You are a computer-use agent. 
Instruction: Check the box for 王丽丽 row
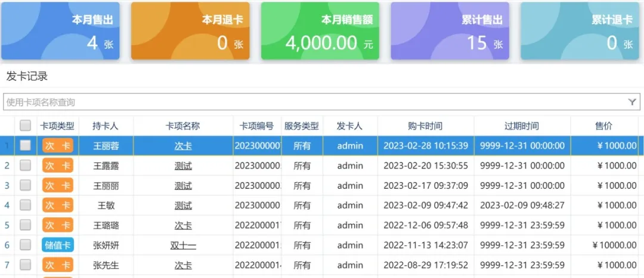pos(26,185)
